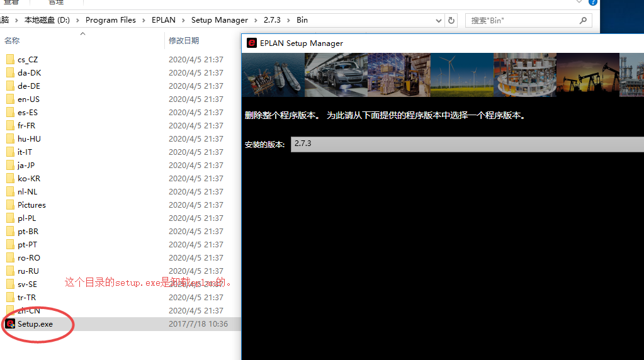Image resolution: width=644 pixels, height=360 pixels.
Task: Expand chevron after 本地磁盘 (D:)
Action: (77, 20)
